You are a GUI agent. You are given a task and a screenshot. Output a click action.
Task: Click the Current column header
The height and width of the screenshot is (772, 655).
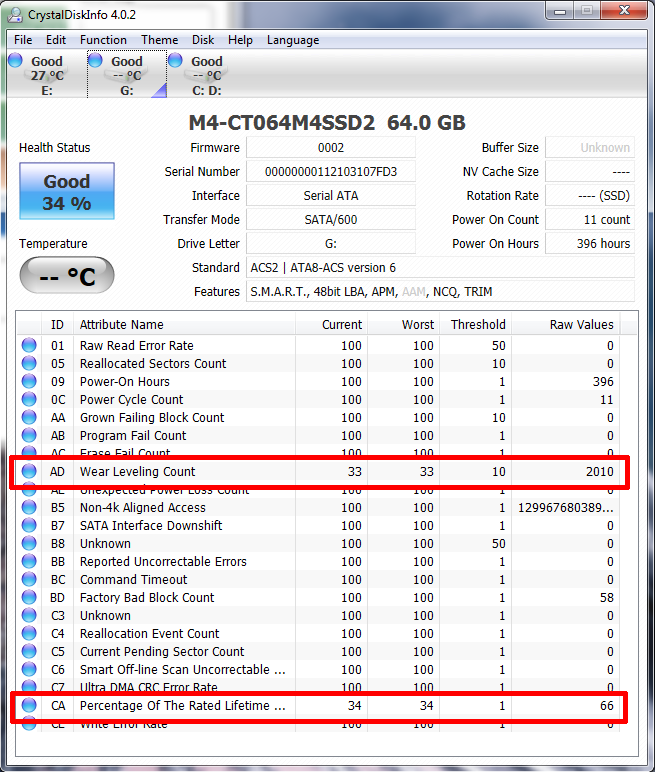point(331,325)
